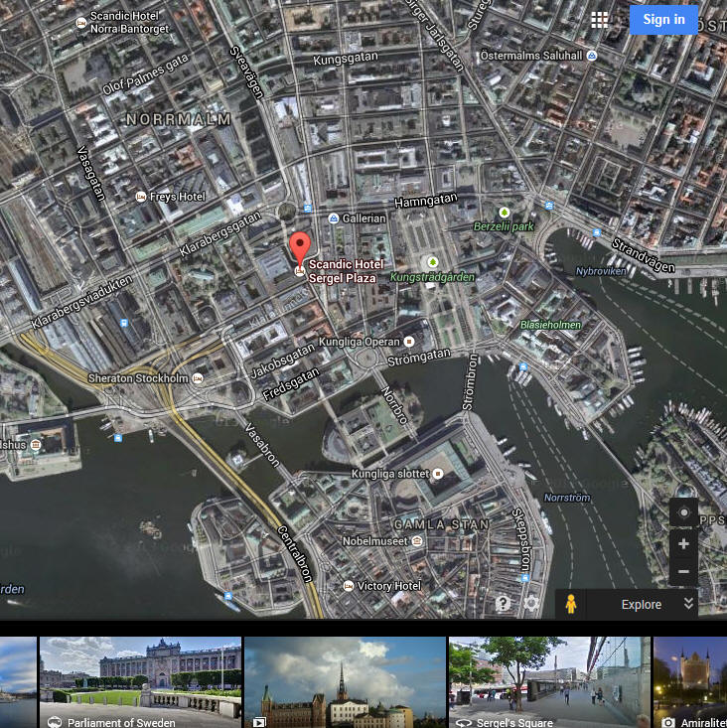Click the Kungliga slottet marker icon

coord(438,474)
